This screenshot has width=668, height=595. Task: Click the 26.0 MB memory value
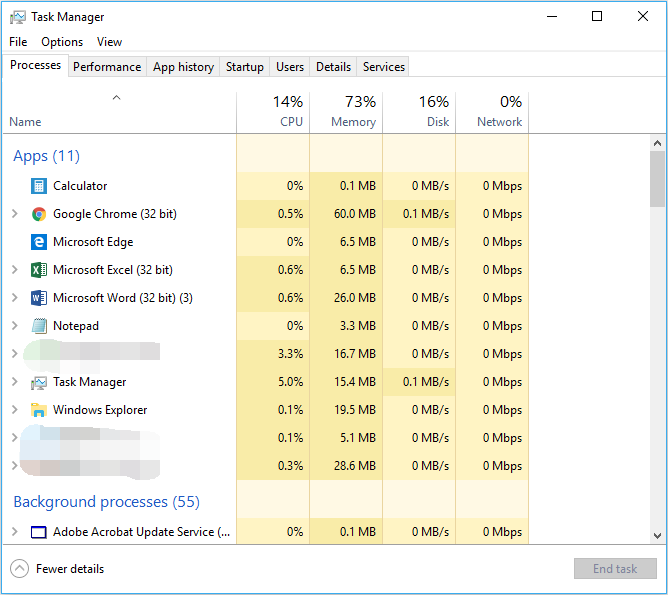click(355, 298)
